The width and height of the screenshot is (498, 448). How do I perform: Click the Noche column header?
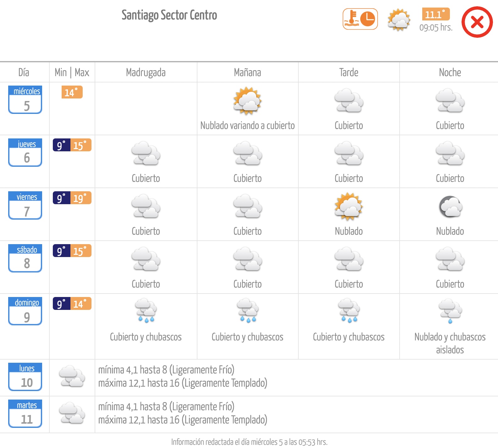450,72
